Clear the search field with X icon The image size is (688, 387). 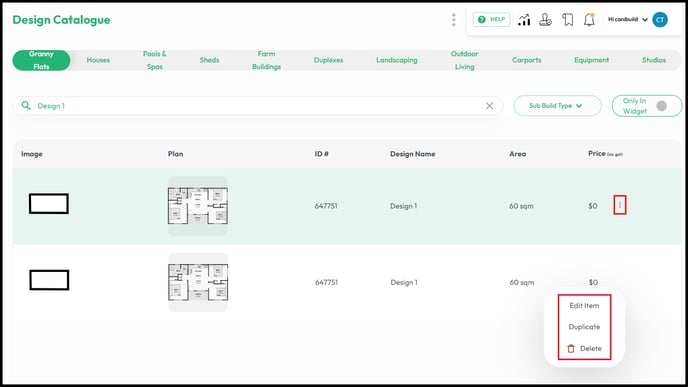coord(489,106)
